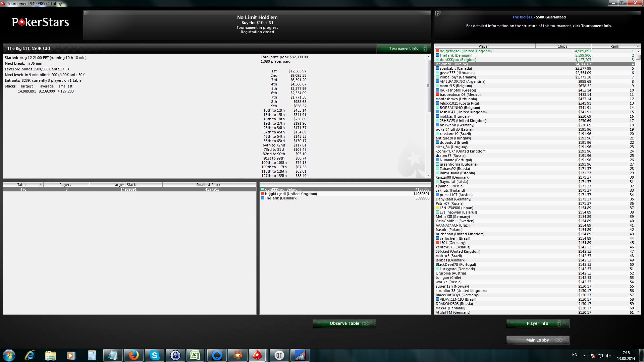Activate the PokerStars taskbar icon
Viewport: 644px width, 362px height.
[x=258, y=355]
